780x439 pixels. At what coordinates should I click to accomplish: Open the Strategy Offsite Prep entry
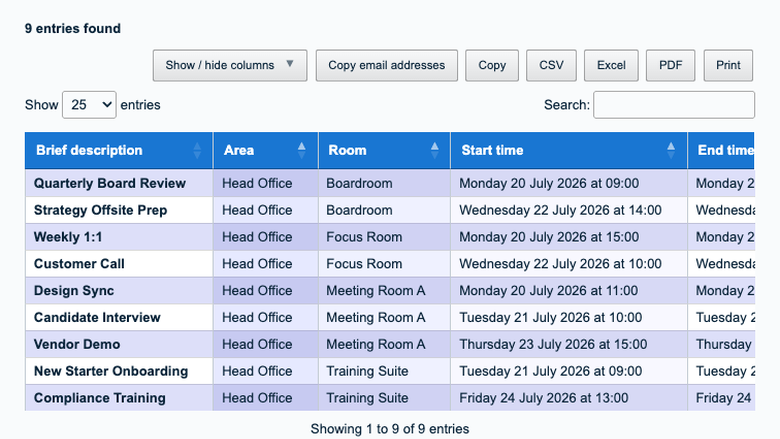100,210
